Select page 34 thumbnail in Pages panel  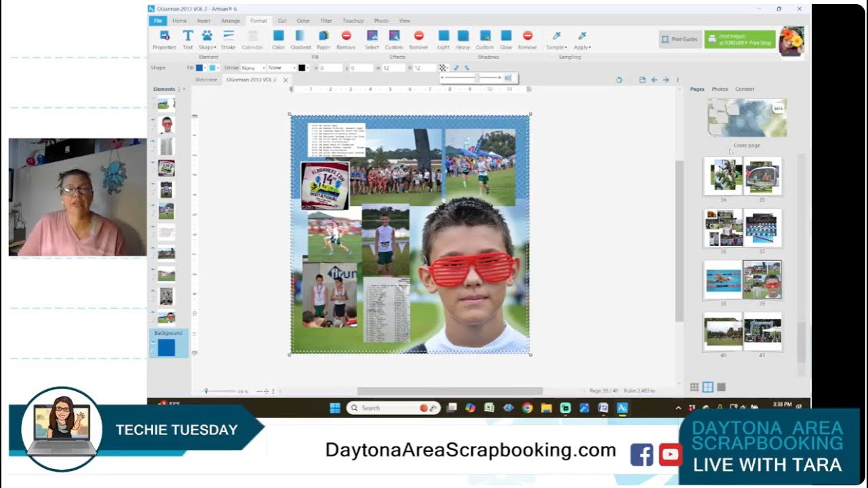coord(723,176)
